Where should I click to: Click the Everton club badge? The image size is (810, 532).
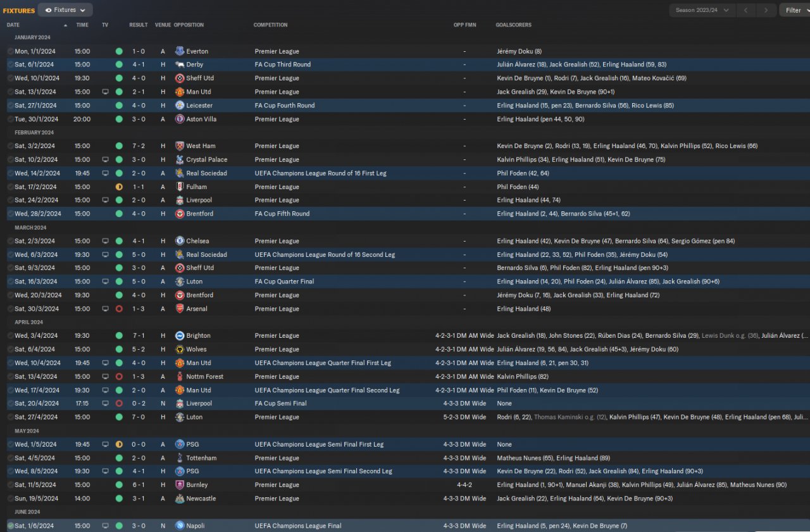click(180, 51)
